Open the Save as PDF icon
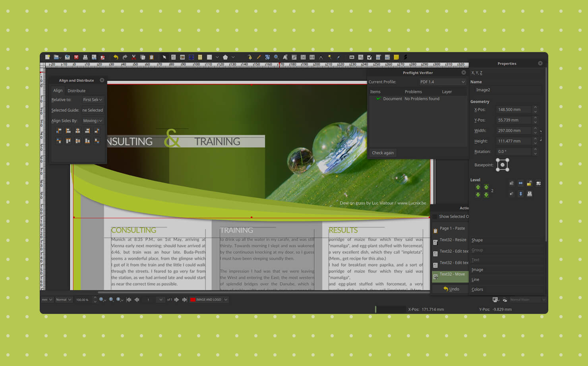This screenshot has width=588, height=366. (103, 57)
